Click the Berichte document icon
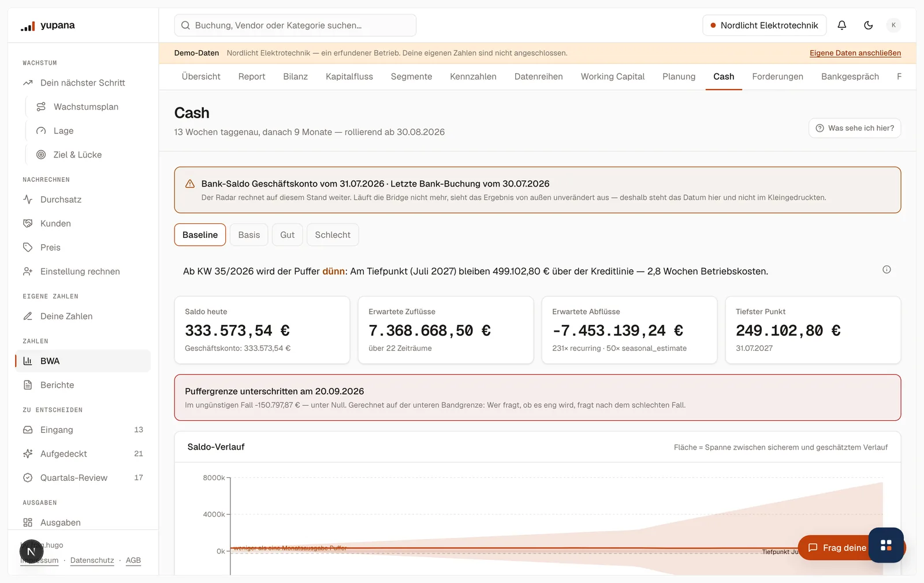The height and width of the screenshot is (583, 924). click(x=28, y=385)
